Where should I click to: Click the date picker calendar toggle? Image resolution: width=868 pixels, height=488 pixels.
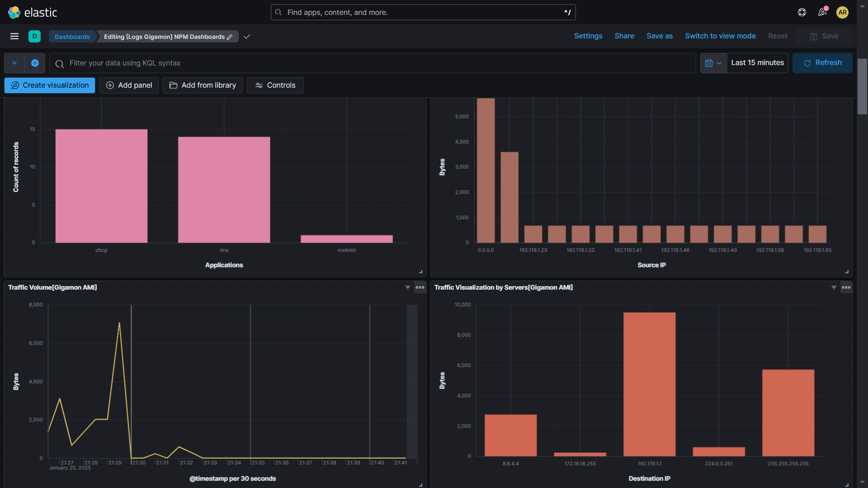(709, 63)
